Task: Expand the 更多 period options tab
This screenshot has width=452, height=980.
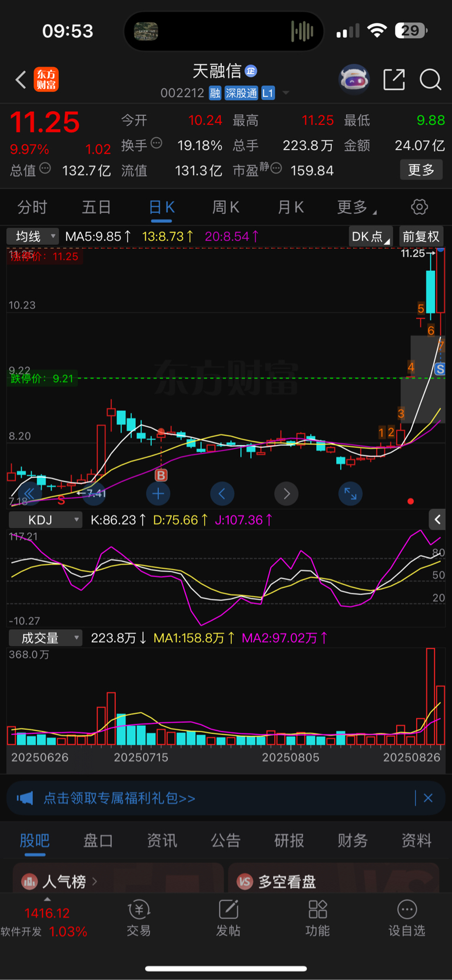Action: click(x=357, y=207)
